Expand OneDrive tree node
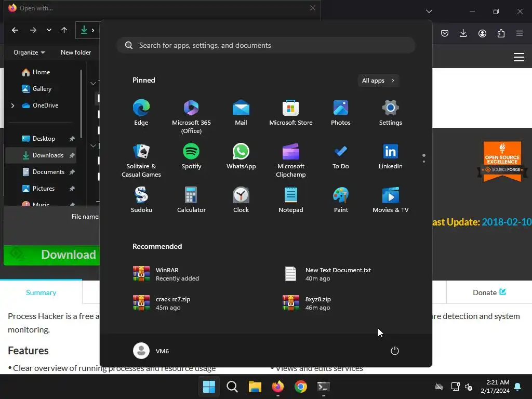This screenshot has height=399, width=532. 12,105
